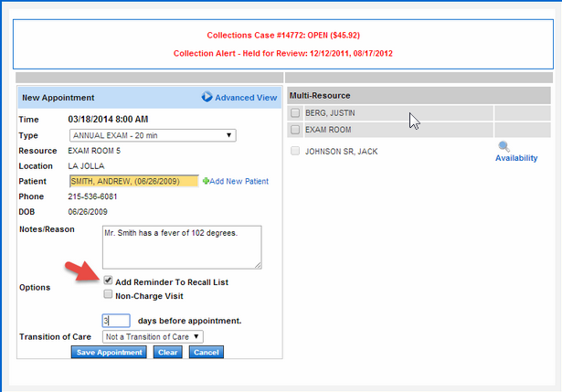Click the Availability magnifier icon
562x392 pixels.
point(504,146)
